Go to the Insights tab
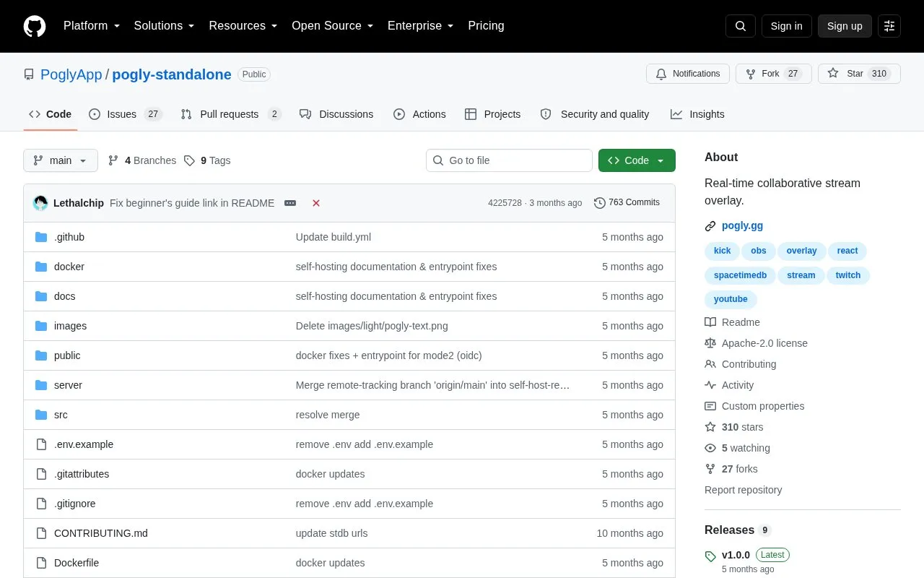 697,114
